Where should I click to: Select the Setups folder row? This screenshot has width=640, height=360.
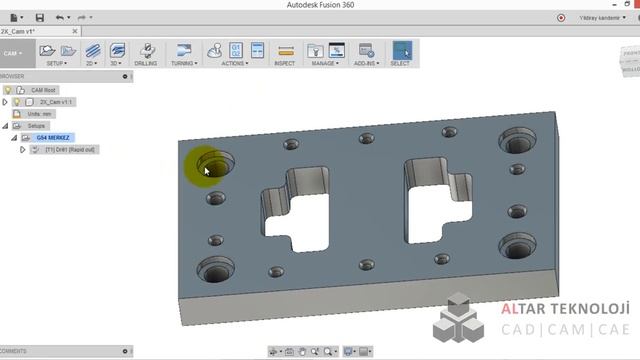(36, 126)
